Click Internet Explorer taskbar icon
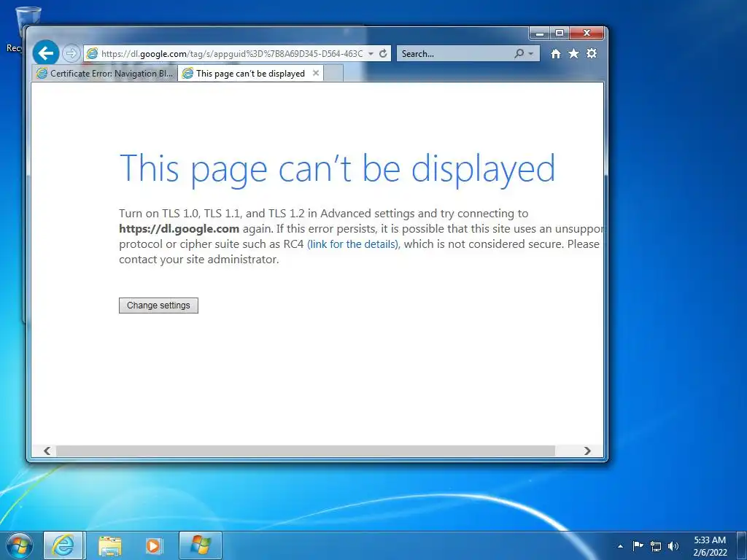 [x=63, y=545]
